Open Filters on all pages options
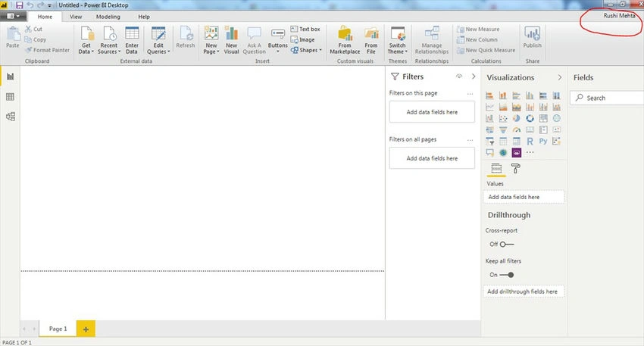Viewport: 644px width, 346px height. [x=470, y=140]
